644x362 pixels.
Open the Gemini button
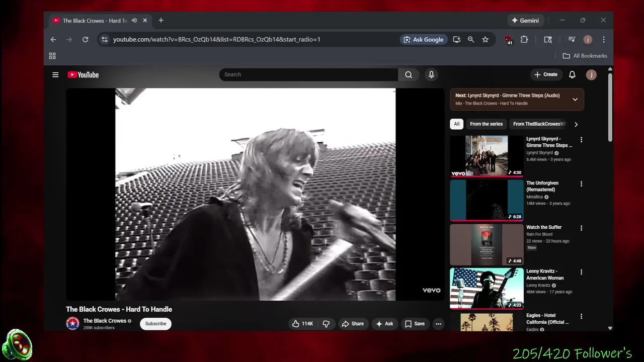525,21
